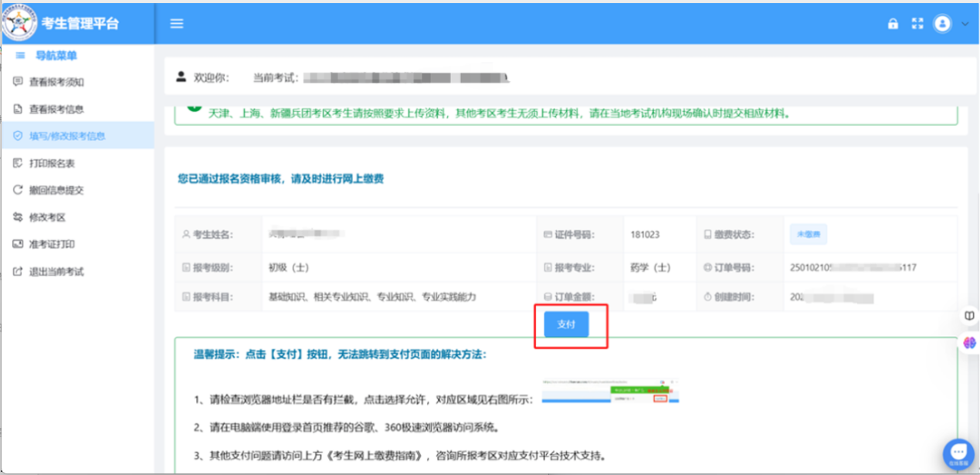Screen dimensions: 980x475
Task: Click the hamburger menu icon in top bar
Action: click(x=176, y=23)
